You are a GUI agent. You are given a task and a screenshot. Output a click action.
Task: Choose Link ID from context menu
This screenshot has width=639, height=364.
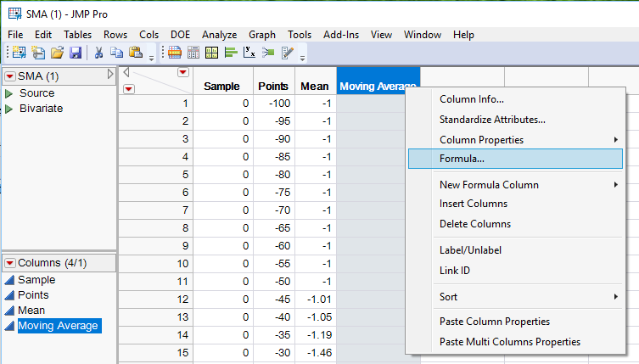click(x=515, y=271)
